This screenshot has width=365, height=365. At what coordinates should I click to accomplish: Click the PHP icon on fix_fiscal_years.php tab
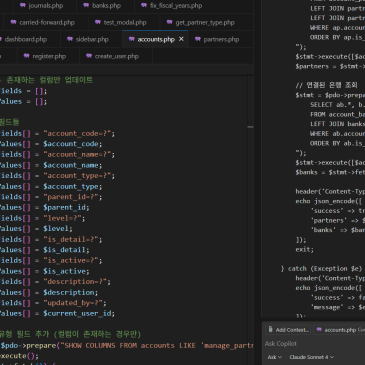[x=144, y=5]
